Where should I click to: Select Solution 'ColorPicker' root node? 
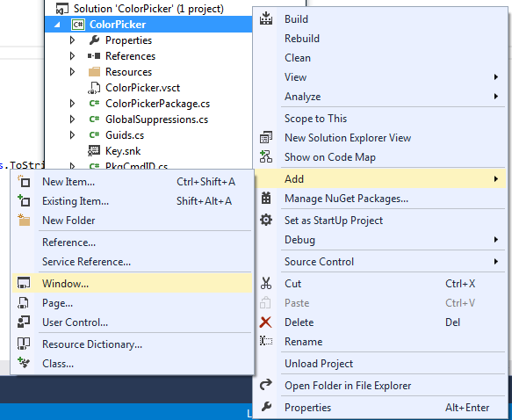148,9
